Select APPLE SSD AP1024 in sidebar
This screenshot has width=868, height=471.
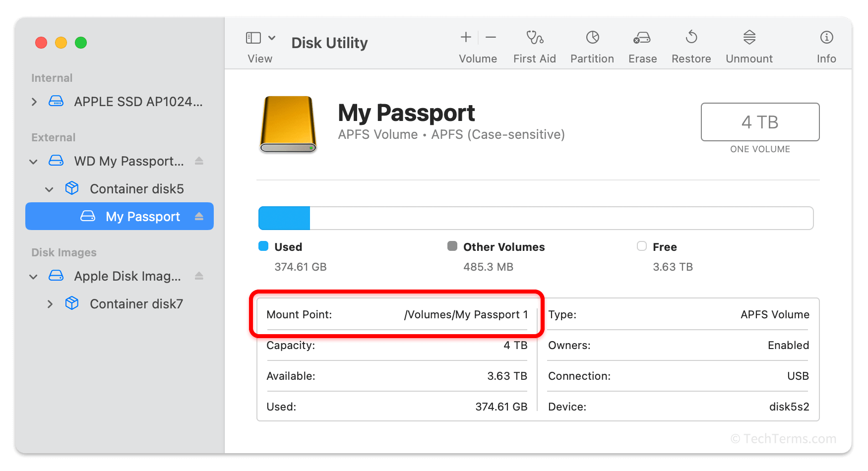pos(120,102)
